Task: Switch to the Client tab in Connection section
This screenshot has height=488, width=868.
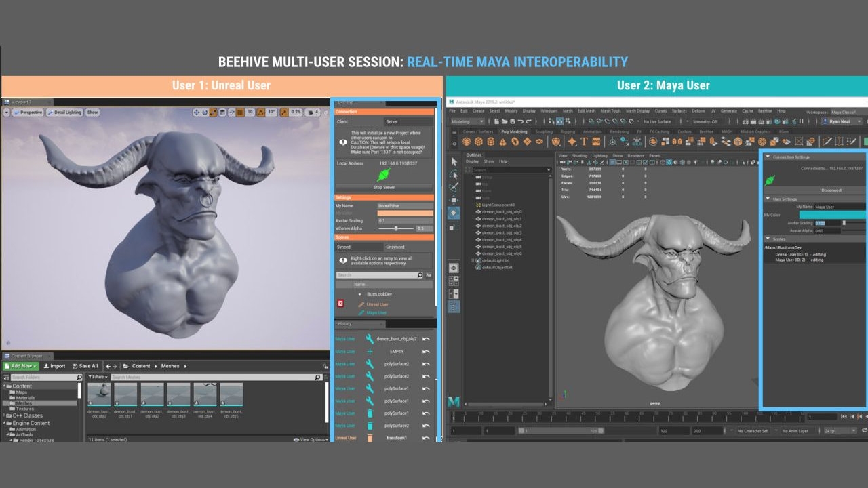Action: coord(359,121)
